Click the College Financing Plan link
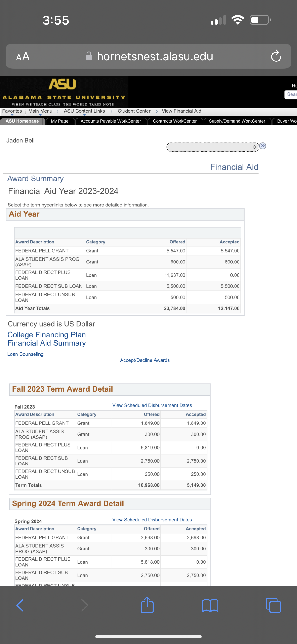297x644 pixels. click(47, 334)
